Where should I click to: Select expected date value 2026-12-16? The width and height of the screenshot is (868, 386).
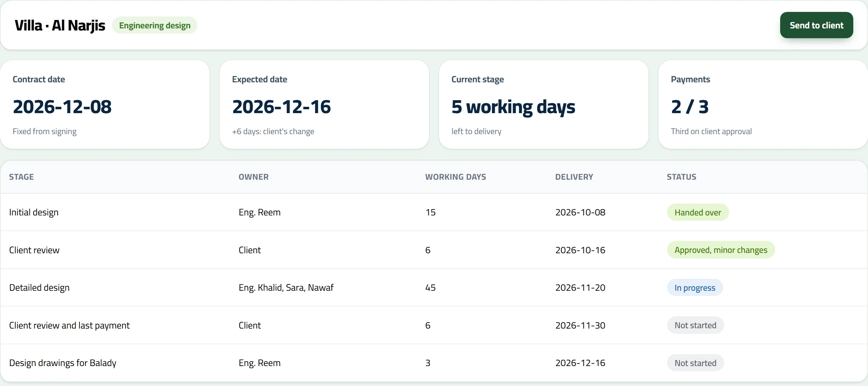coord(281,107)
